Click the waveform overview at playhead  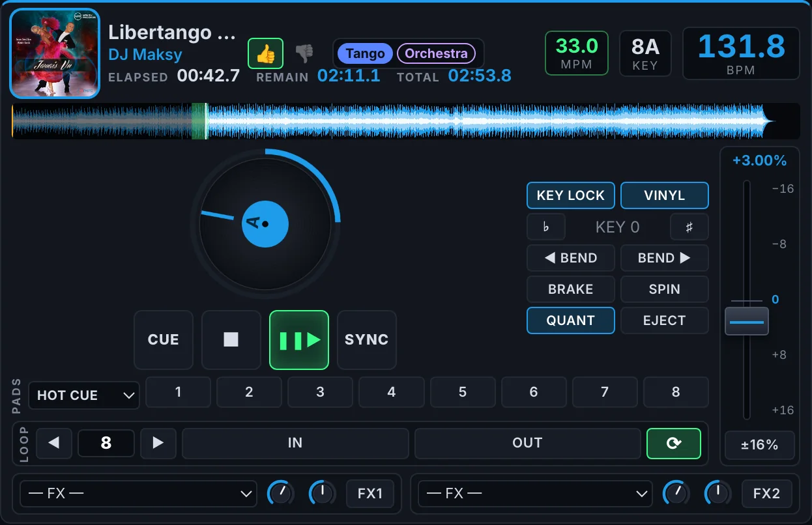click(x=206, y=121)
